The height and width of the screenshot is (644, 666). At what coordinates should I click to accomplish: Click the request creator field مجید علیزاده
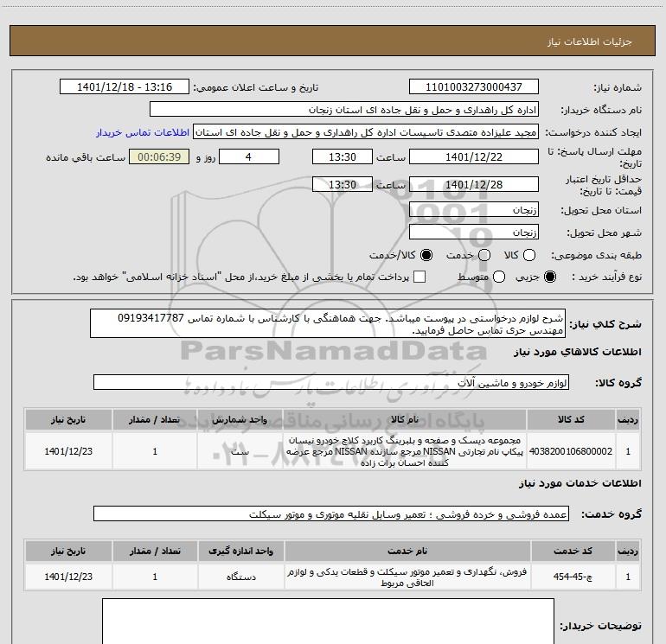[x=366, y=132]
